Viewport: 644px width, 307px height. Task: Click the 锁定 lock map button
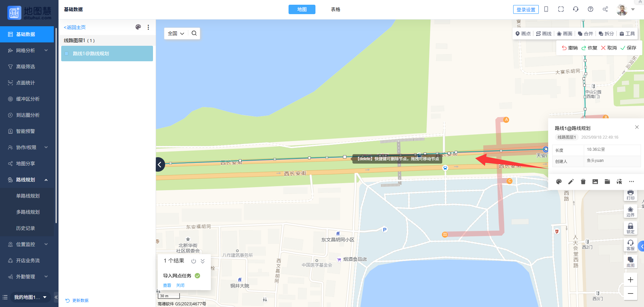click(630, 228)
